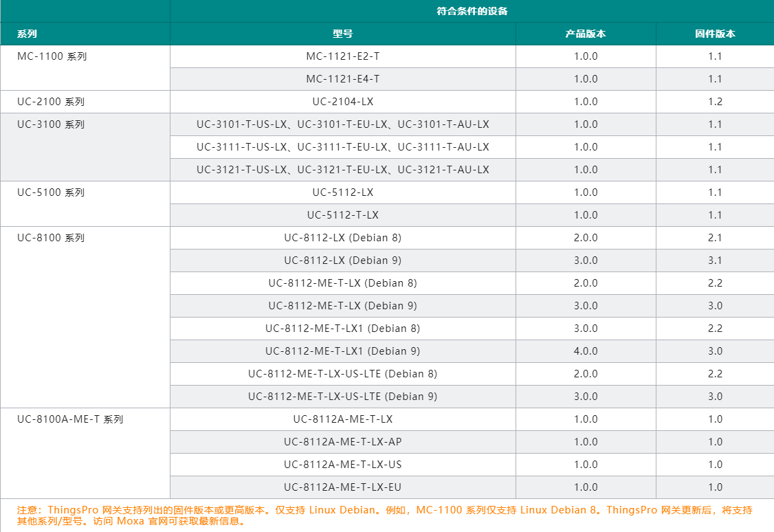Screen dimensions: 774x532
Task: Select the UC-8112A-ME-T-LX-EU model cell
Action: click(x=342, y=487)
